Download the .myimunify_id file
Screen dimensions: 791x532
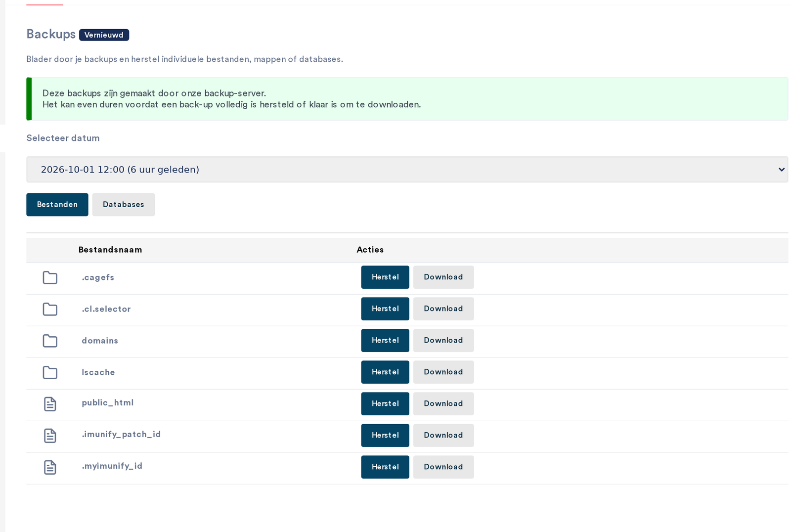(x=443, y=467)
